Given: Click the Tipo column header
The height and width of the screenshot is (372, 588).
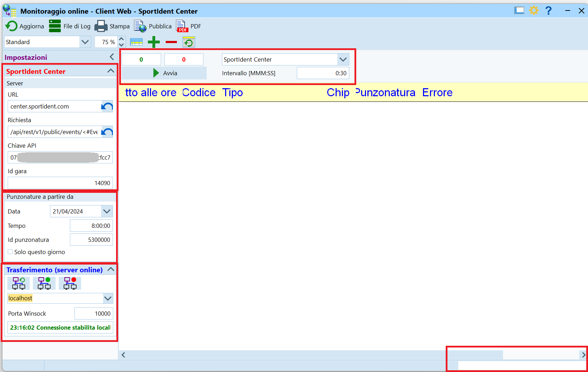Looking at the screenshot, I should [232, 92].
